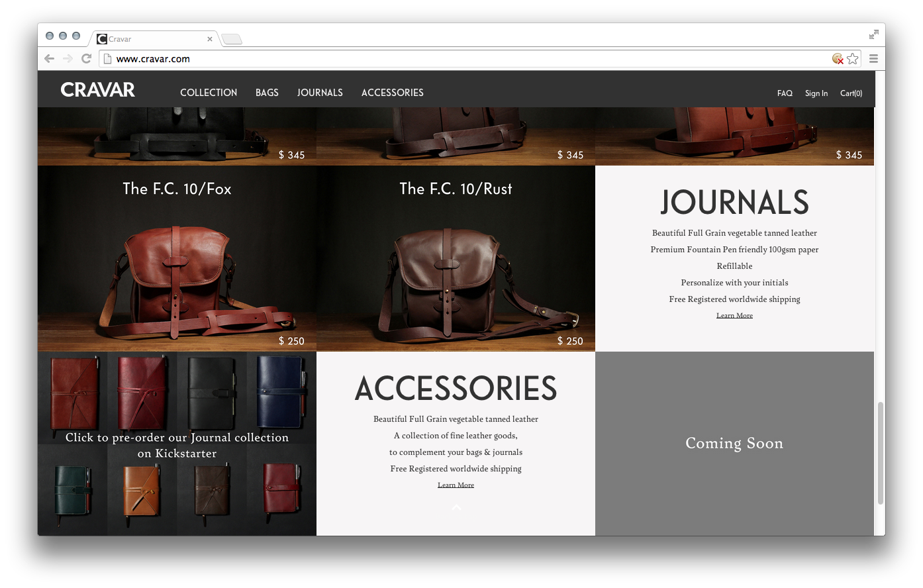Open the BAGS navigation item
923x588 pixels.
coord(267,93)
